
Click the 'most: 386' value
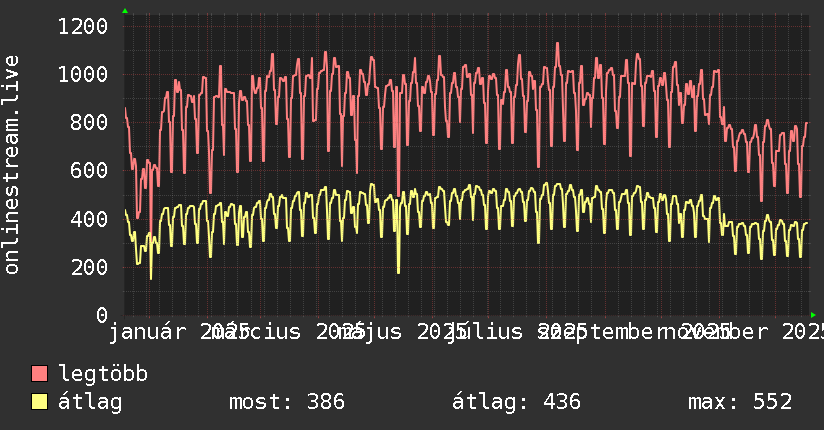coord(287,402)
